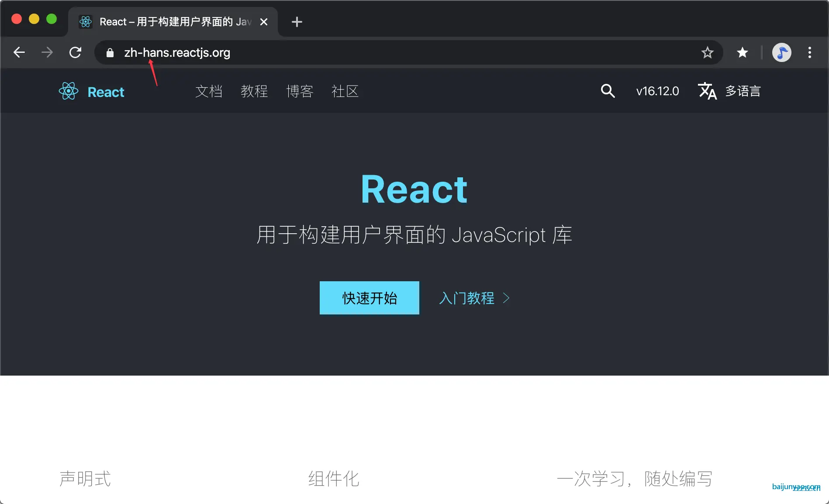The width and height of the screenshot is (829, 504).
Task: Click the 用于构建用户界面的 JavaScript 库 tagline
Action: [414, 235]
